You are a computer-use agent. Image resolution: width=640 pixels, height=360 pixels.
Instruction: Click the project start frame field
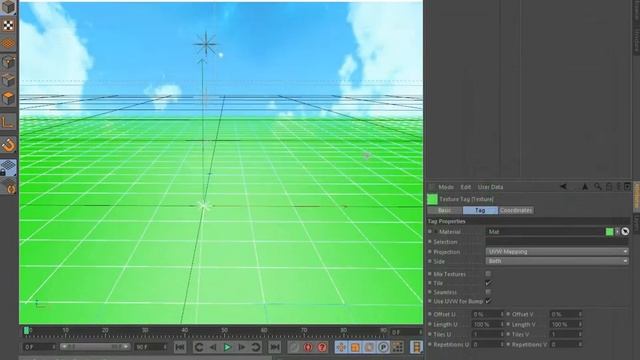point(40,347)
